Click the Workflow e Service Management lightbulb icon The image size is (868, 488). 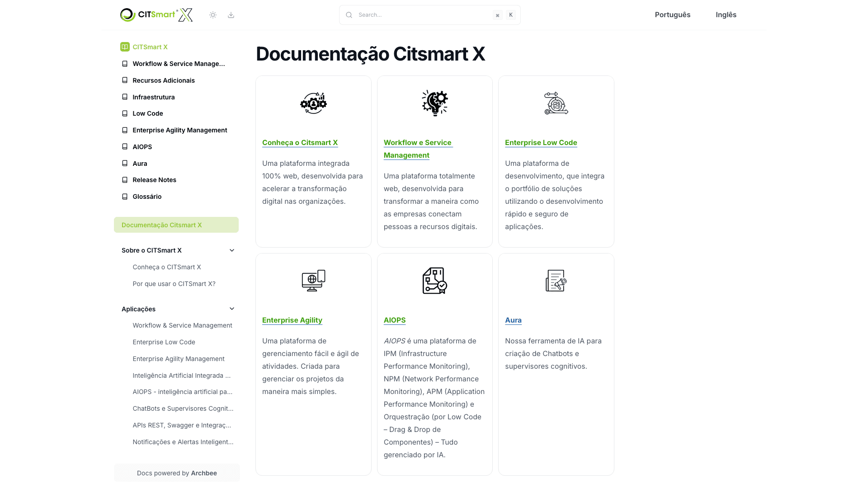[x=434, y=103]
